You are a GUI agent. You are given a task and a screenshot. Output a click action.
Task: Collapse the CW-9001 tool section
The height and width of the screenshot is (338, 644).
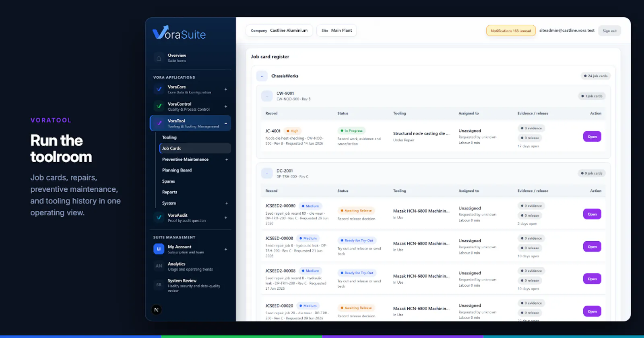[x=267, y=96]
